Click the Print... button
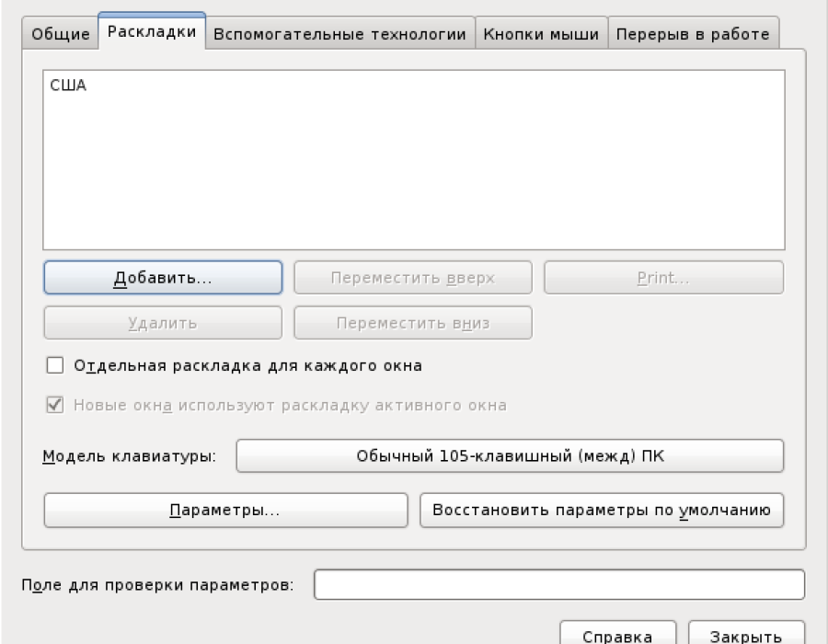 coord(663,277)
